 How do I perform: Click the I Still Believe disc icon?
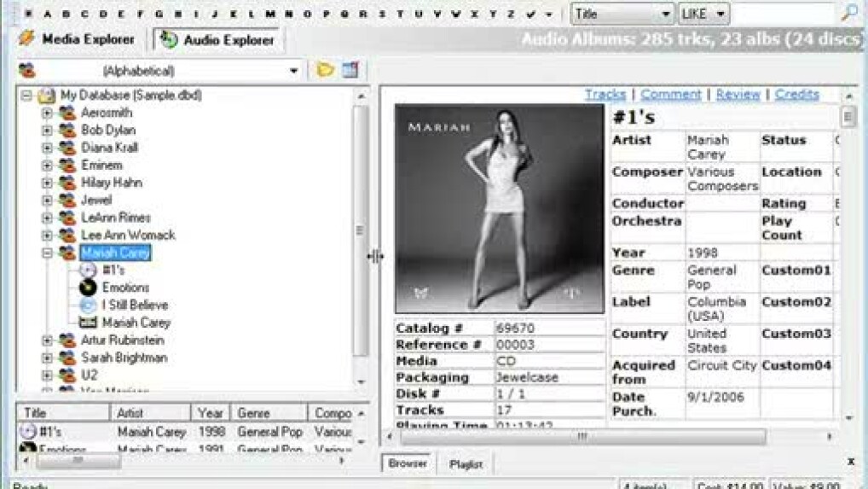point(88,305)
